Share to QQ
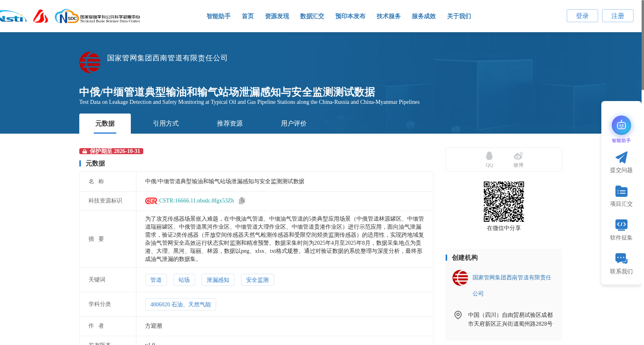Screen dimensions: 644x345 [489, 159]
